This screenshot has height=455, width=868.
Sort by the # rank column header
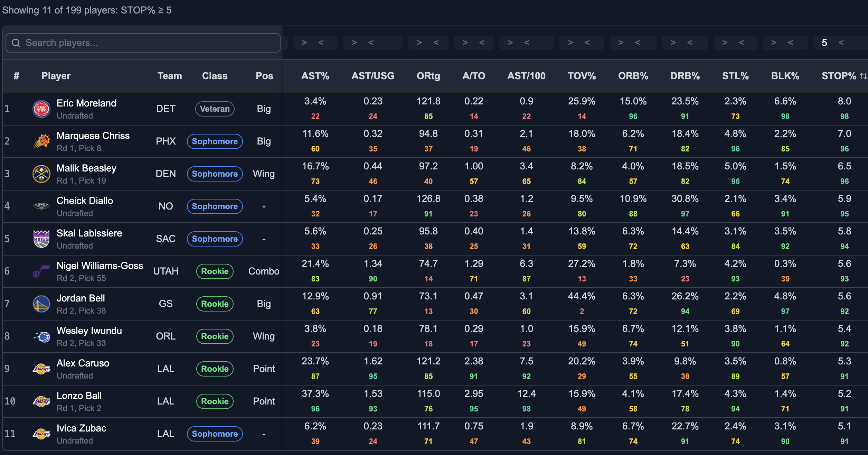16,76
